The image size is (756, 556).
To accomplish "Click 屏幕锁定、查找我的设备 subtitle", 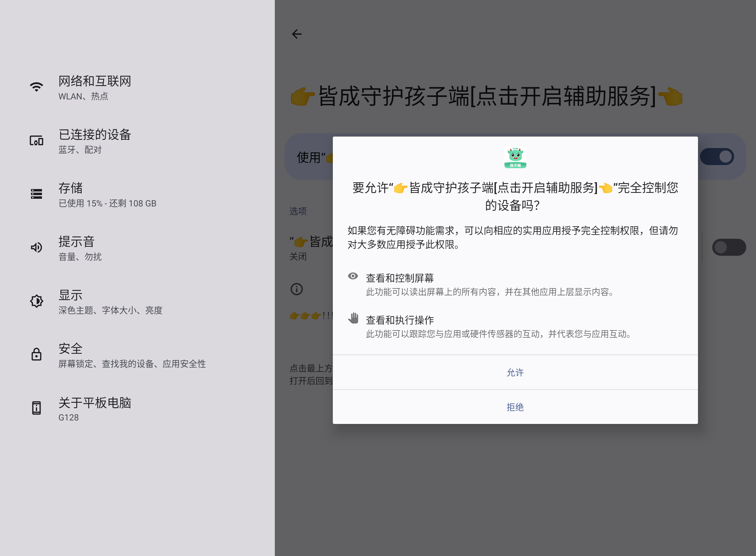I will click(x=132, y=364).
